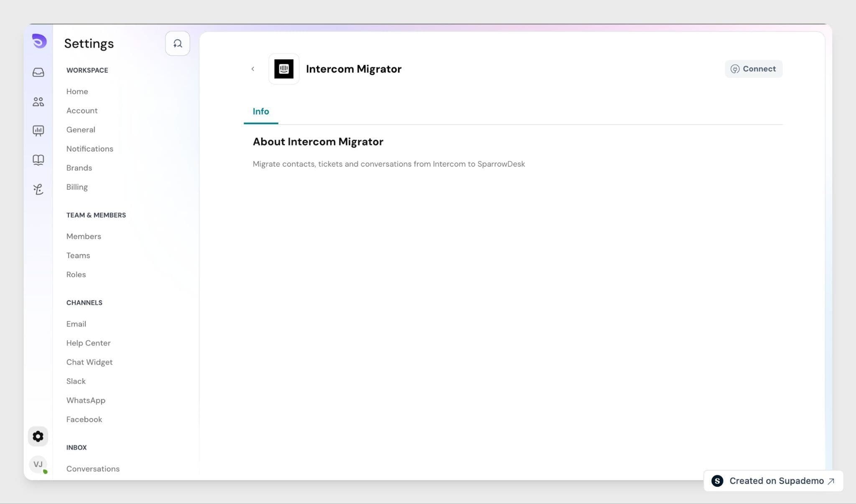Open Billing settings
This screenshot has height=504, width=856.
[x=77, y=187]
